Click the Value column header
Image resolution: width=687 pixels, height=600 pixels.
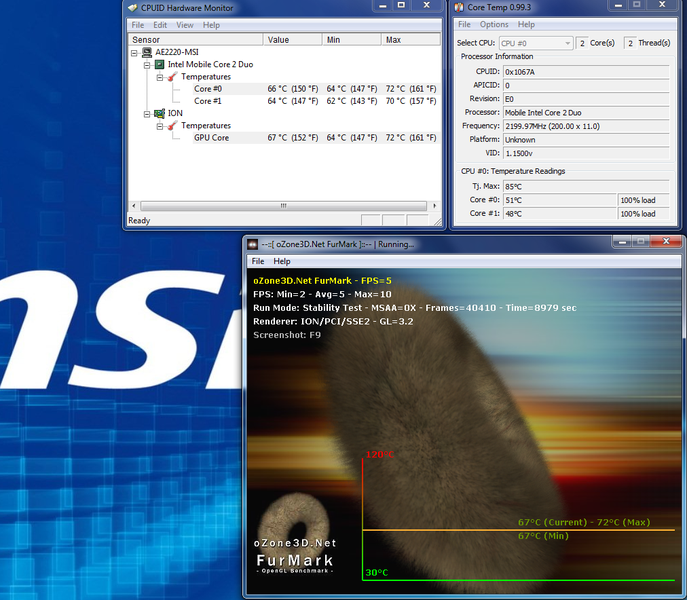click(x=293, y=39)
